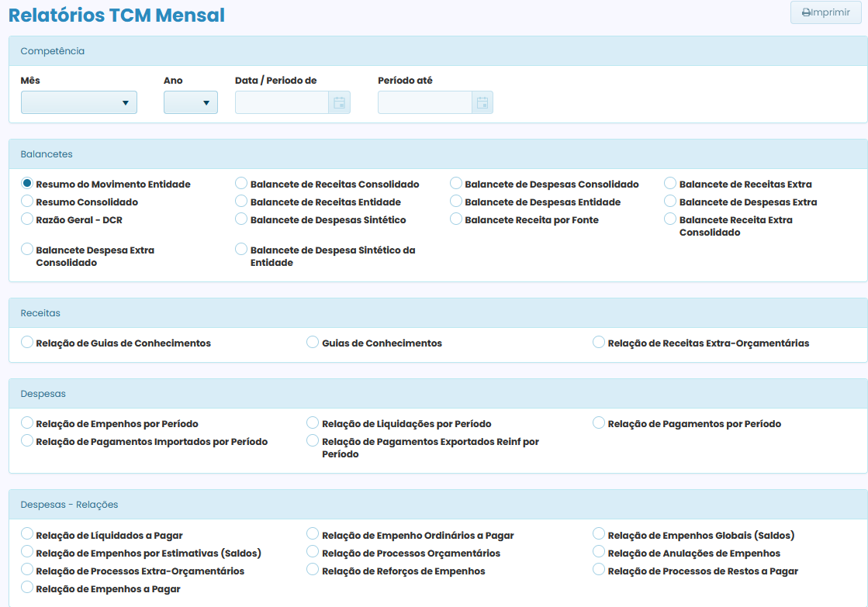Select Guias de Conhecimentos radio button
Screen dimensions: 868x607
(x=313, y=342)
